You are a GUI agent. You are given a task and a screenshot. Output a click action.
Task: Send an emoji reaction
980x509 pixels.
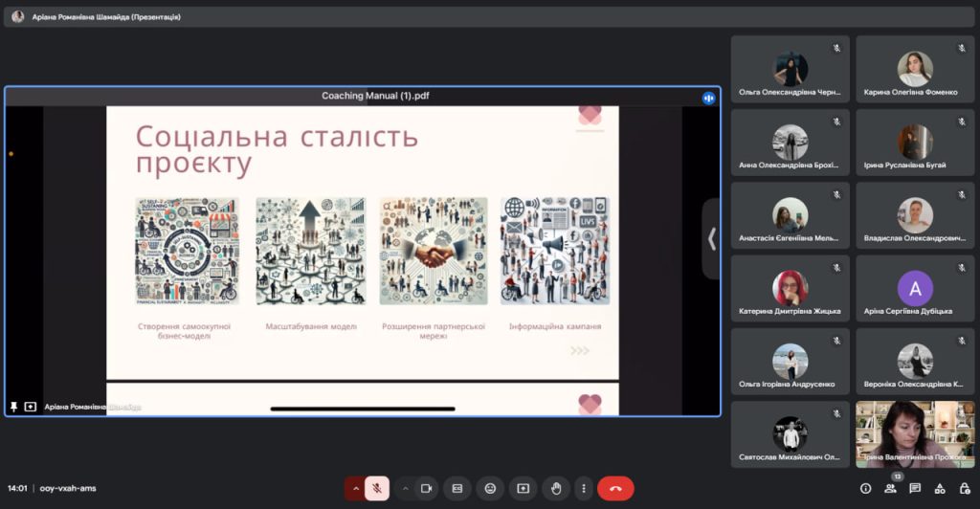(490, 488)
